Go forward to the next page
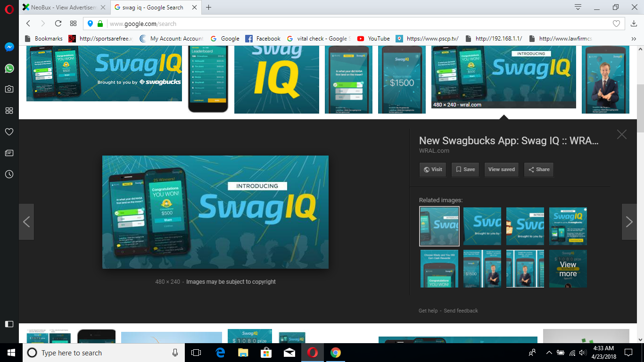Viewport: 644px width, 362px height. click(x=43, y=24)
